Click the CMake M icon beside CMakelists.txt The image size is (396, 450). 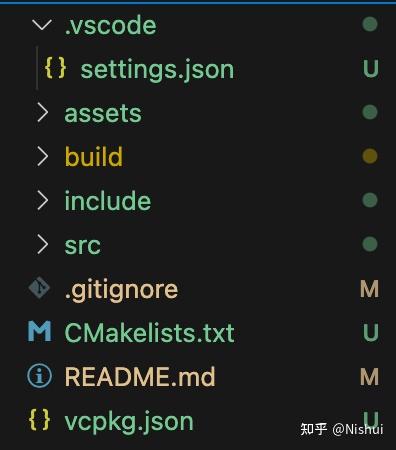pyautogui.click(x=40, y=331)
